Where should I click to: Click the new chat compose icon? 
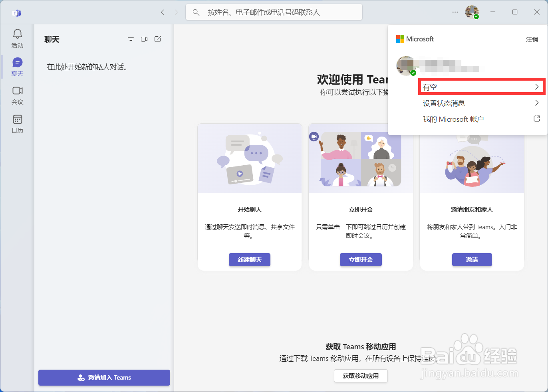tap(158, 39)
